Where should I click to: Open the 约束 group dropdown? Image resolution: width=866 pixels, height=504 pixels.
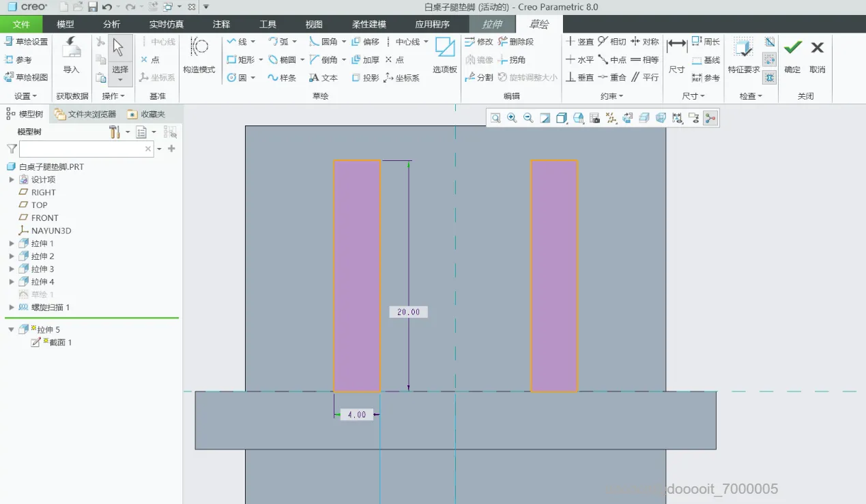pos(611,96)
